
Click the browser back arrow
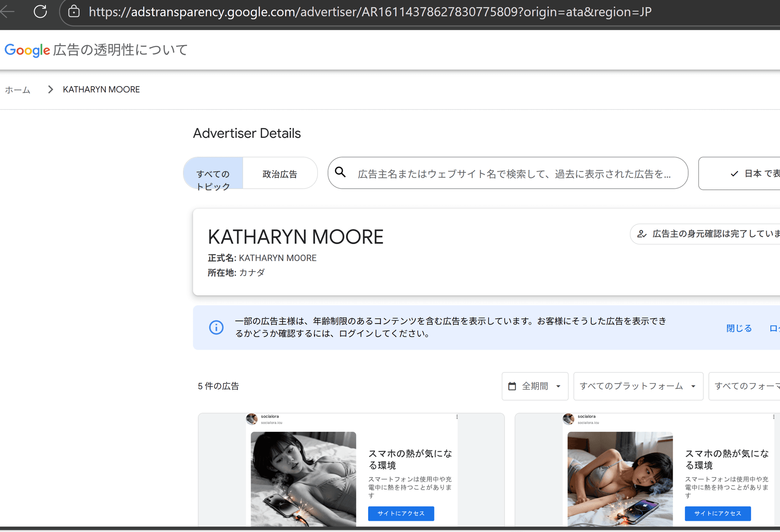(7, 11)
